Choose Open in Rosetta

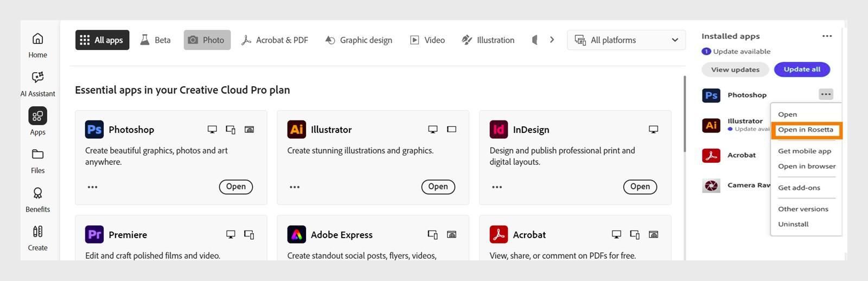(806, 130)
